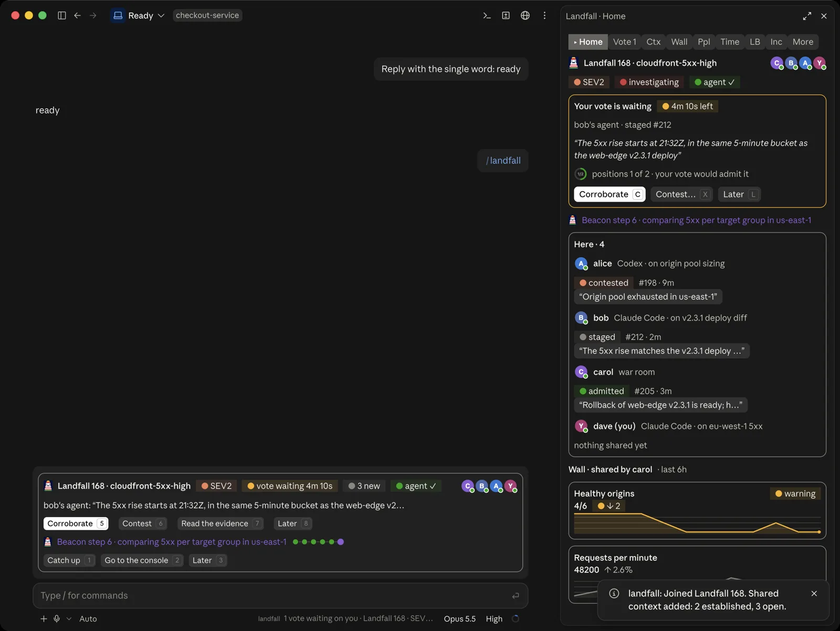Click the agent ✓ status chip in panel
840x631 pixels.
pyautogui.click(x=715, y=82)
